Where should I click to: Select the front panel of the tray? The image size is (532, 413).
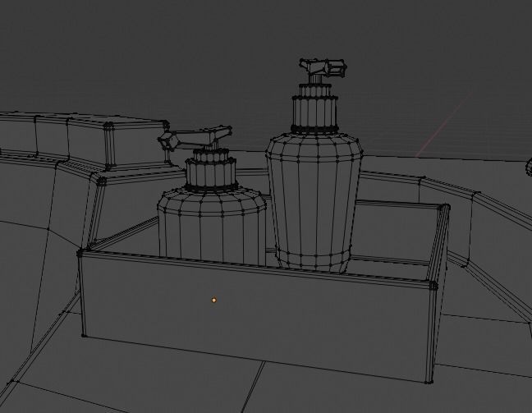(258, 317)
